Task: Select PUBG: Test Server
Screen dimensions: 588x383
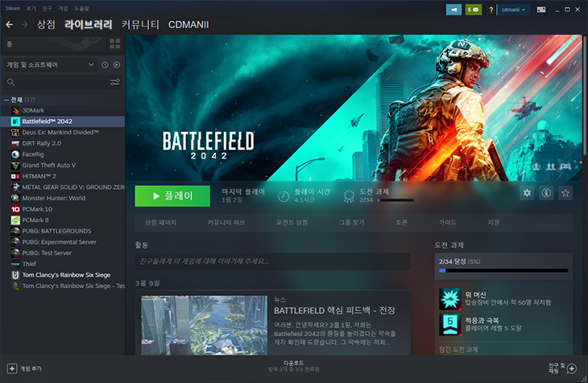Action: tap(63, 253)
